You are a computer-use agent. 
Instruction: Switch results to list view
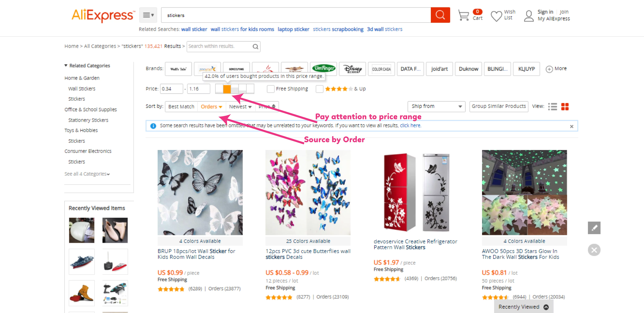(x=553, y=106)
